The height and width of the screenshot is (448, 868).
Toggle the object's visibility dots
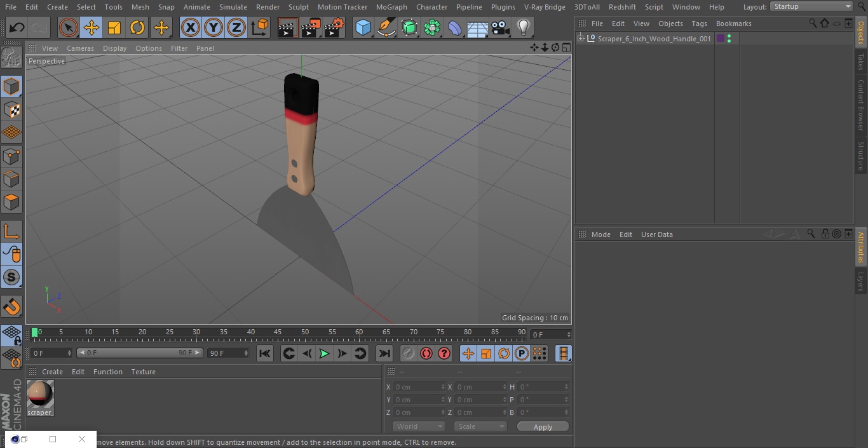coord(729,39)
